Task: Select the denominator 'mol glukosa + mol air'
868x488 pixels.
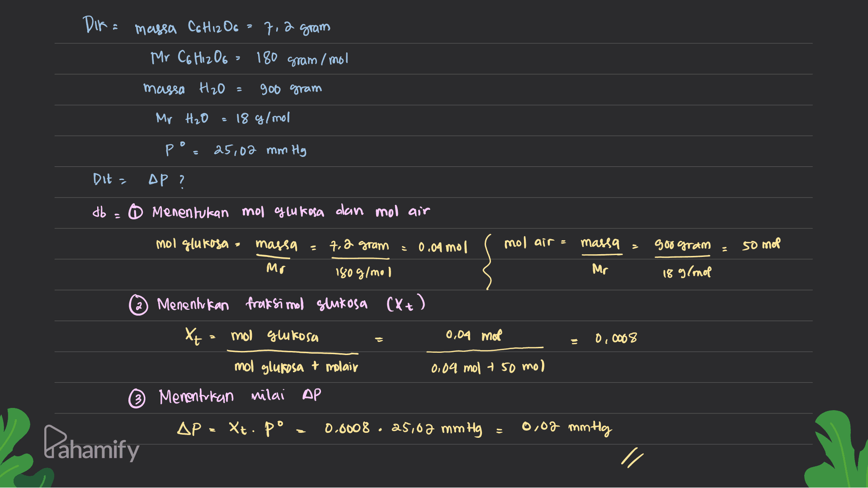Action: tap(296, 367)
